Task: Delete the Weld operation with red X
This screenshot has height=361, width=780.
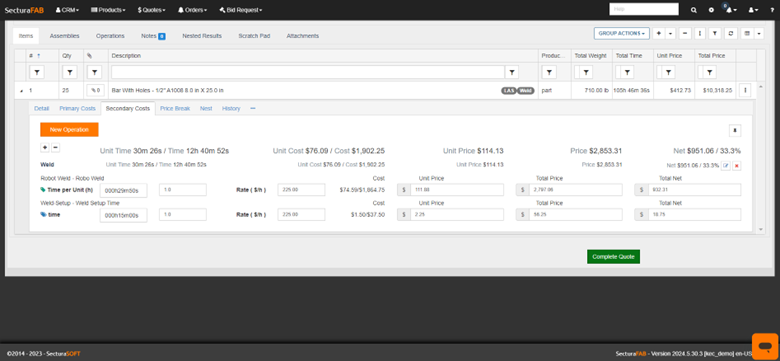Action: (x=737, y=166)
